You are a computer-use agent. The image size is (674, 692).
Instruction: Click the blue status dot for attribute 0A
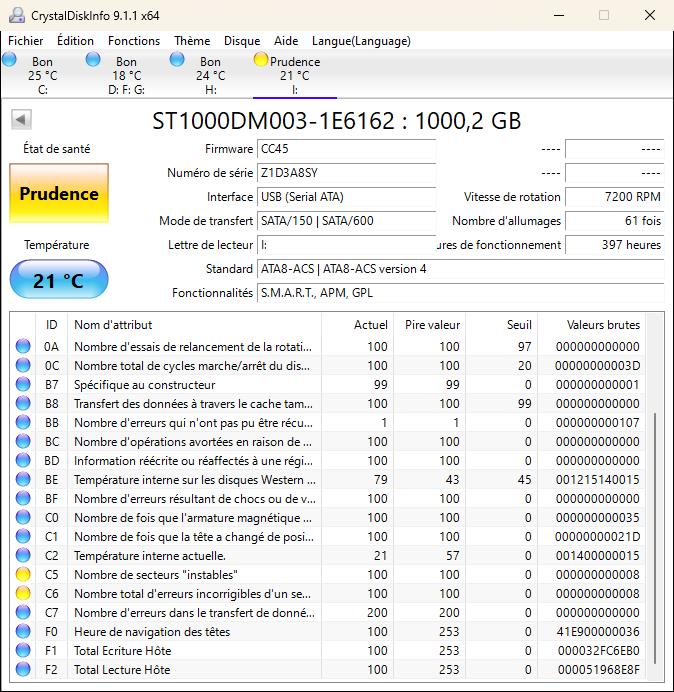23,347
